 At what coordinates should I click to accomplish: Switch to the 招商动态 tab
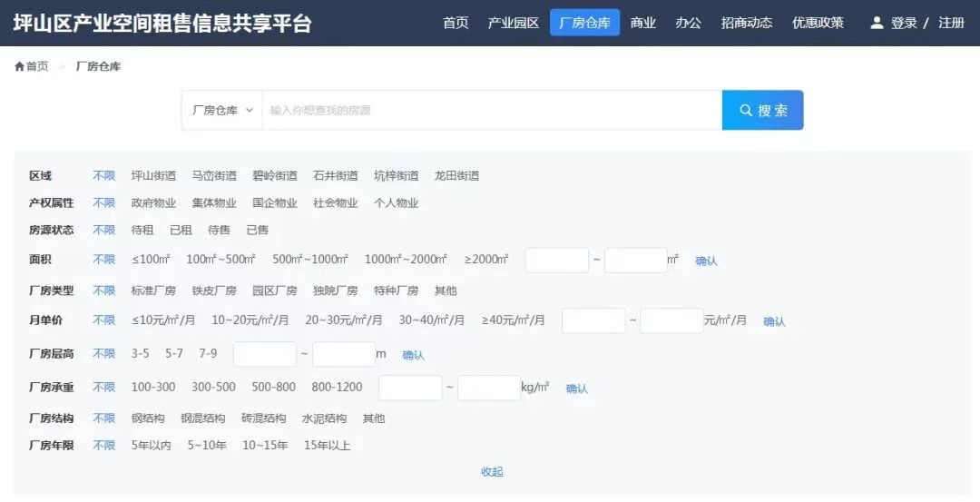pyautogui.click(x=746, y=23)
